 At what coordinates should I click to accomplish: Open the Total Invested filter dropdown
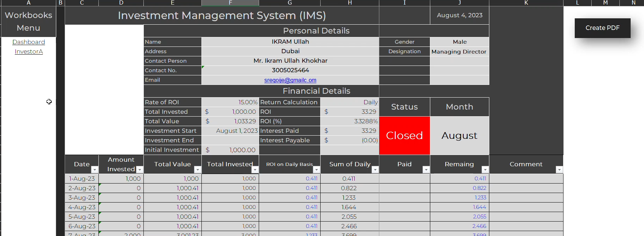click(x=255, y=170)
